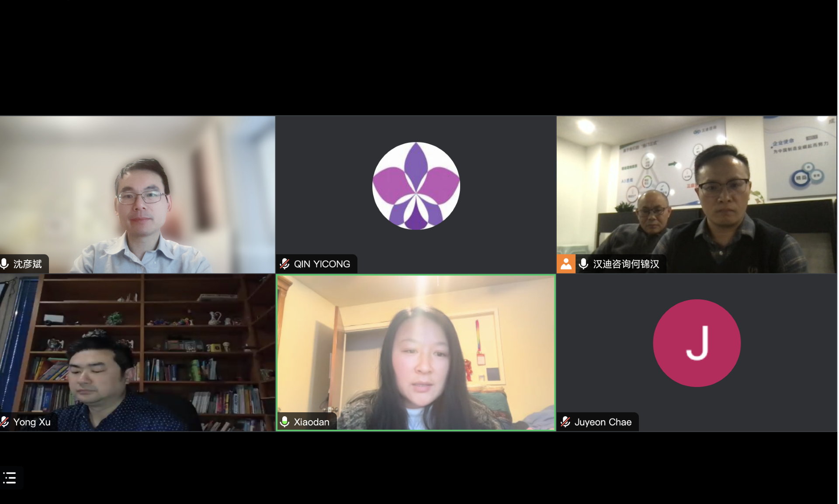
Task: Click the orange host person icon
Action: coord(566,264)
